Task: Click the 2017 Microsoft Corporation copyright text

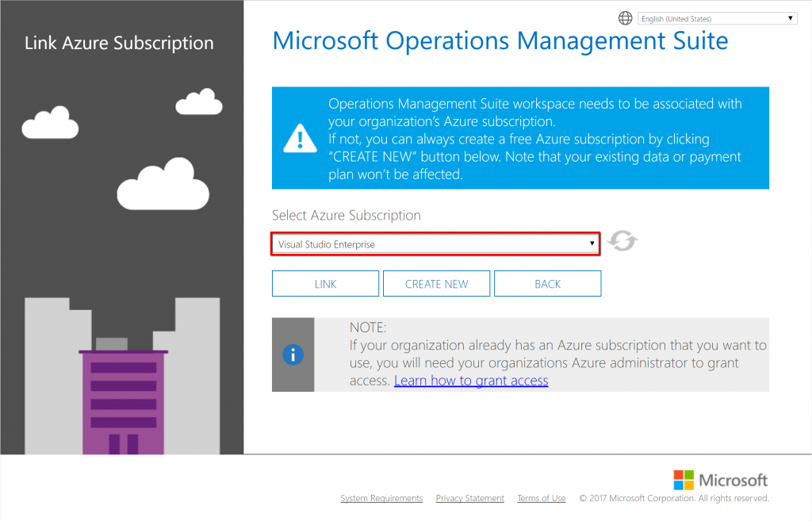Action: [674, 498]
